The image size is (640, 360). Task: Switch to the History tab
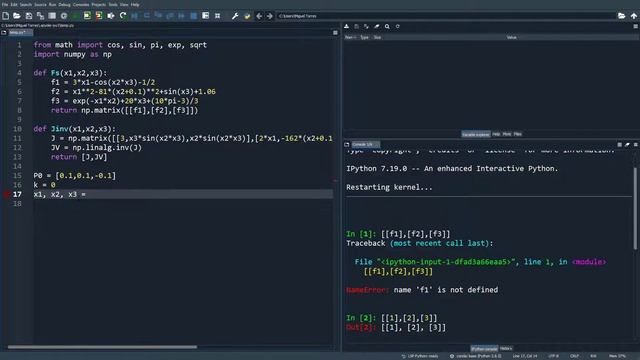click(x=506, y=348)
